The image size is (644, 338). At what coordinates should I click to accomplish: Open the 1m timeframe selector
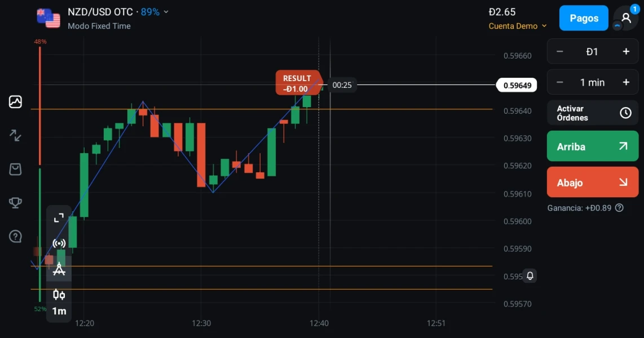click(x=59, y=312)
